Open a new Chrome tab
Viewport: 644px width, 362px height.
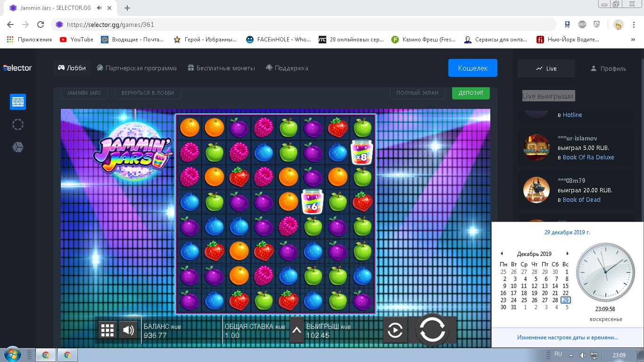[x=127, y=8]
